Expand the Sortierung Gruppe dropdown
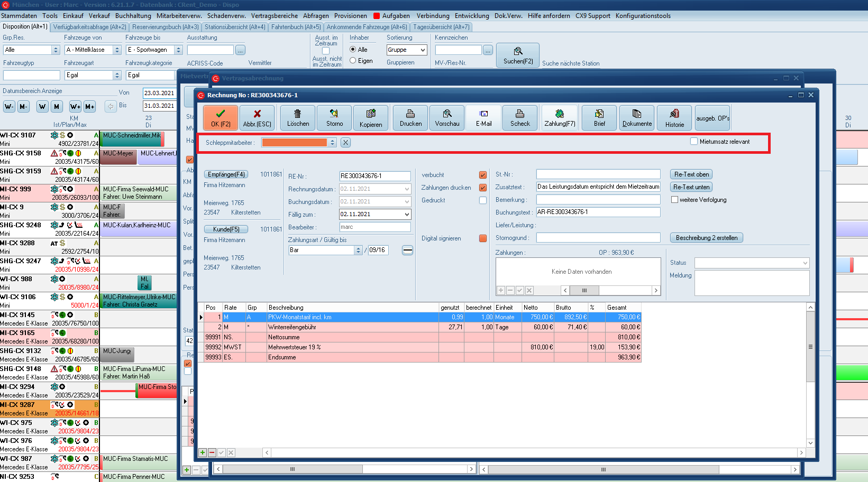Image resolution: width=868 pixels, height=482 pixels. (423, 50)
